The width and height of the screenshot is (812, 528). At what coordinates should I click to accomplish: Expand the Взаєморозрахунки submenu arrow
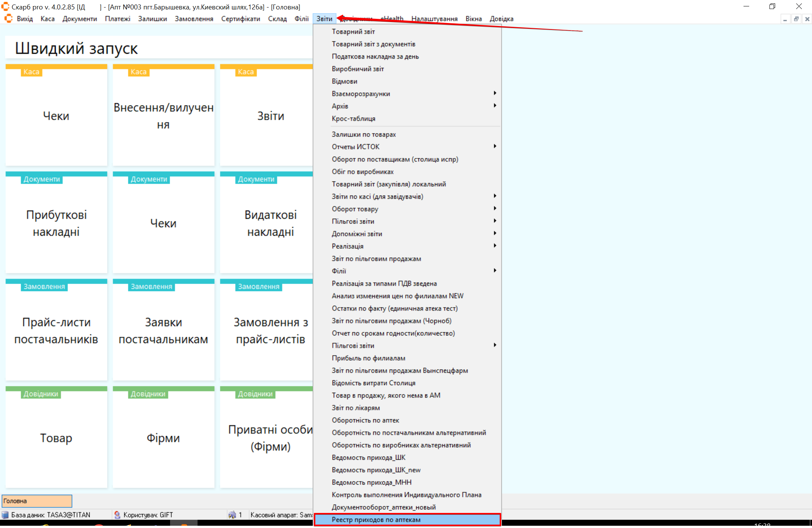point(495,93)
